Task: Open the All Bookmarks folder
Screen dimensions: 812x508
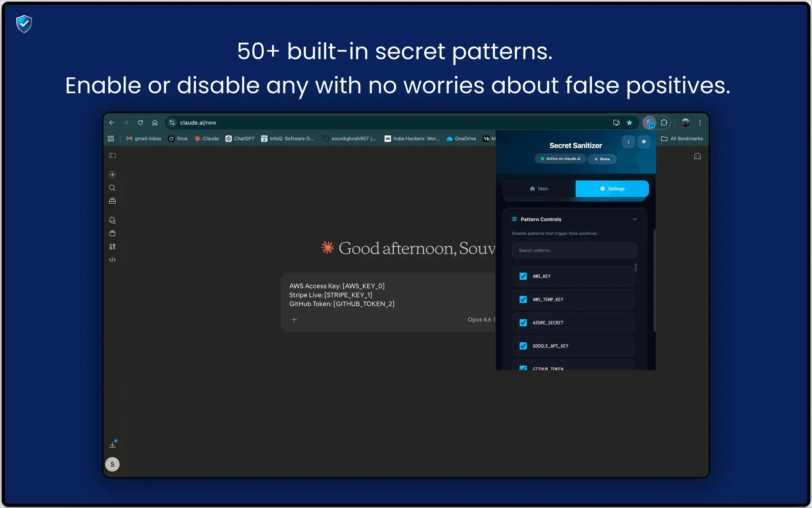Action: [682, 139]
